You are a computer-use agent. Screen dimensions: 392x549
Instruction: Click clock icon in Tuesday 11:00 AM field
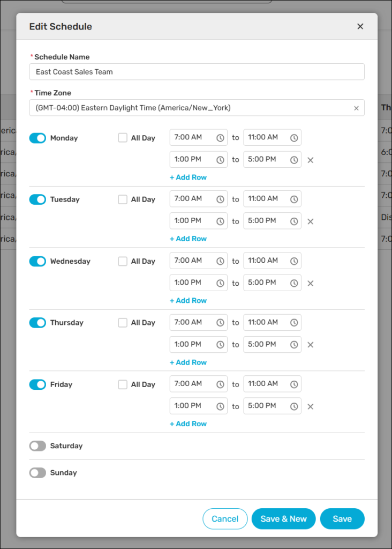coord(294,199)
